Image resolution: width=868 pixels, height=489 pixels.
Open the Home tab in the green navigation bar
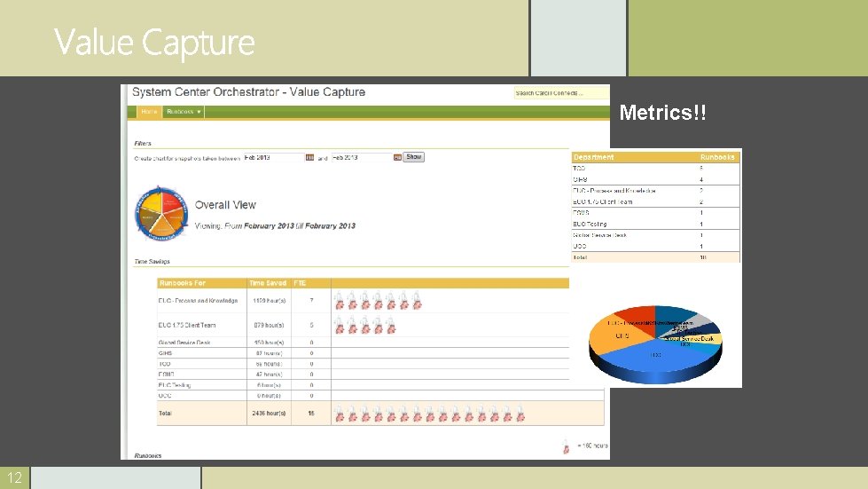coord(149,112)
